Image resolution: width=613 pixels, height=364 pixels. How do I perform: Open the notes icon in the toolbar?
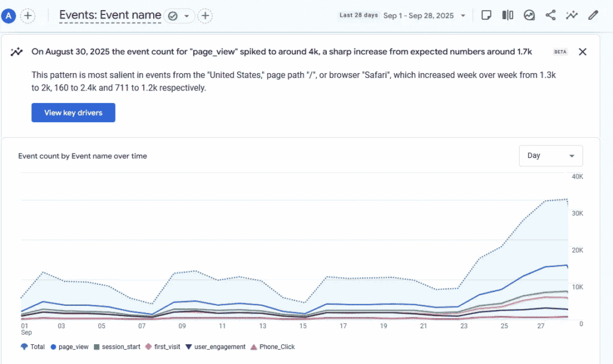click(486, 15)
